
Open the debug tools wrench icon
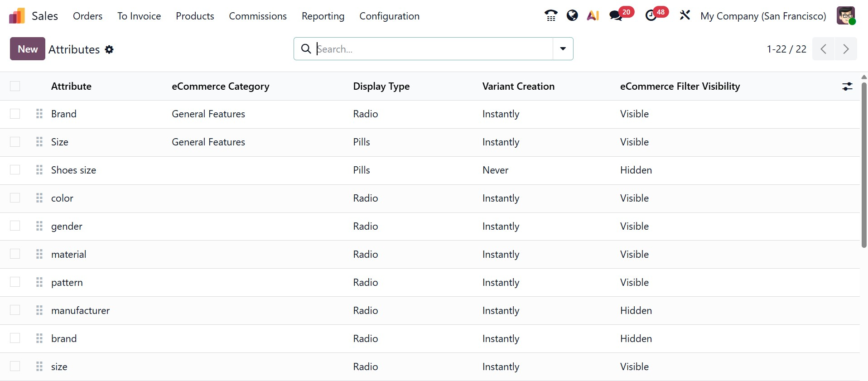[x=685, y=16]
